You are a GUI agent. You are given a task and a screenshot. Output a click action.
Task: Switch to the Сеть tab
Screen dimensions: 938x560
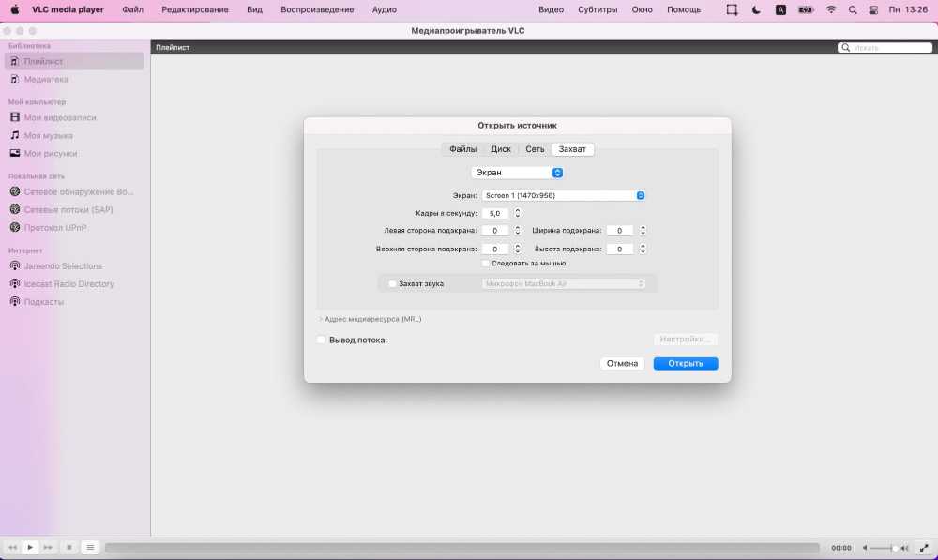pyautogui.click(x=535, y=149)
